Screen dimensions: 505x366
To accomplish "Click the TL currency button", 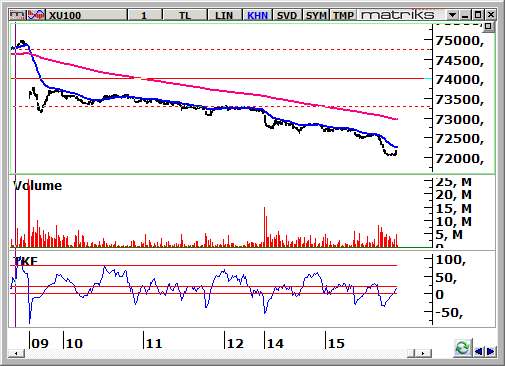I will coord(185,16).
